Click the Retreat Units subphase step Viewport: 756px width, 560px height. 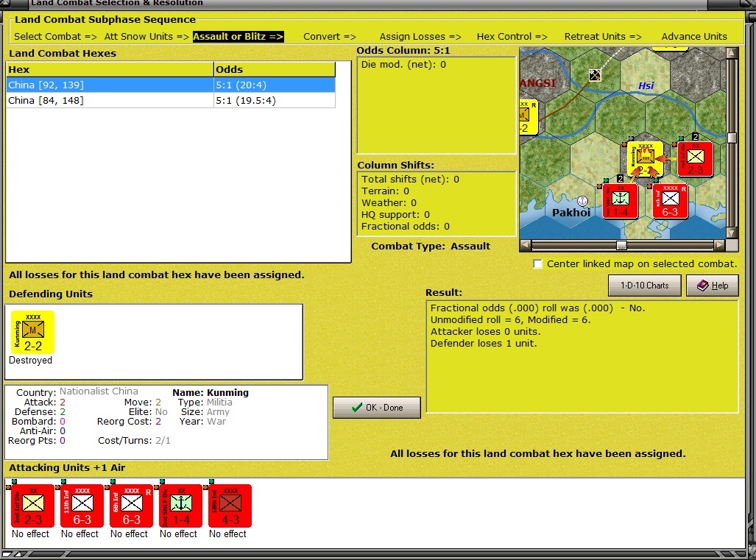coord(603,37)
